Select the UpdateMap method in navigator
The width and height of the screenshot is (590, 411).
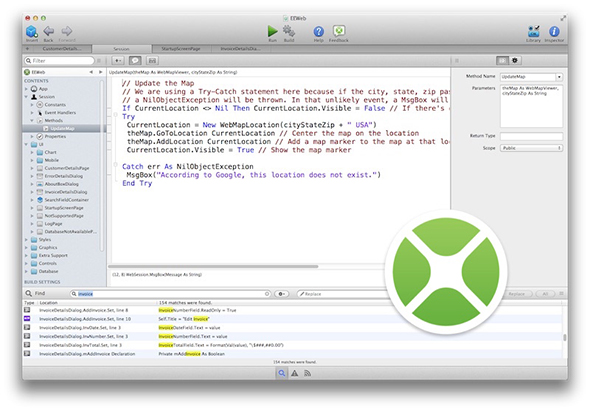coord(62,128)
